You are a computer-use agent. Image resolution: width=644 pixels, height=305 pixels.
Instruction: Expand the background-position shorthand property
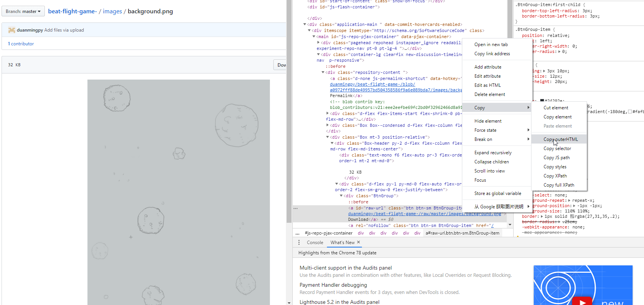(x=574, y=206)
